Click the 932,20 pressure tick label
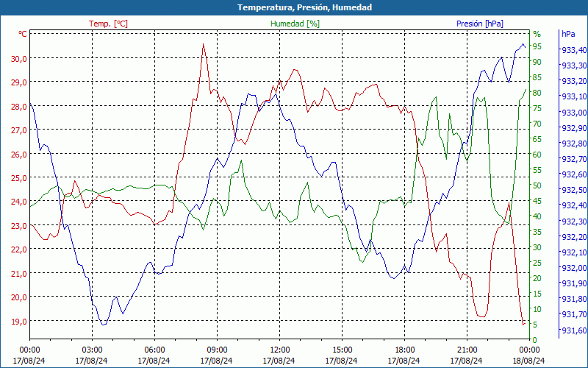Image resolution: width=588 pixels, height=368 pixels. tap(574, 236)
